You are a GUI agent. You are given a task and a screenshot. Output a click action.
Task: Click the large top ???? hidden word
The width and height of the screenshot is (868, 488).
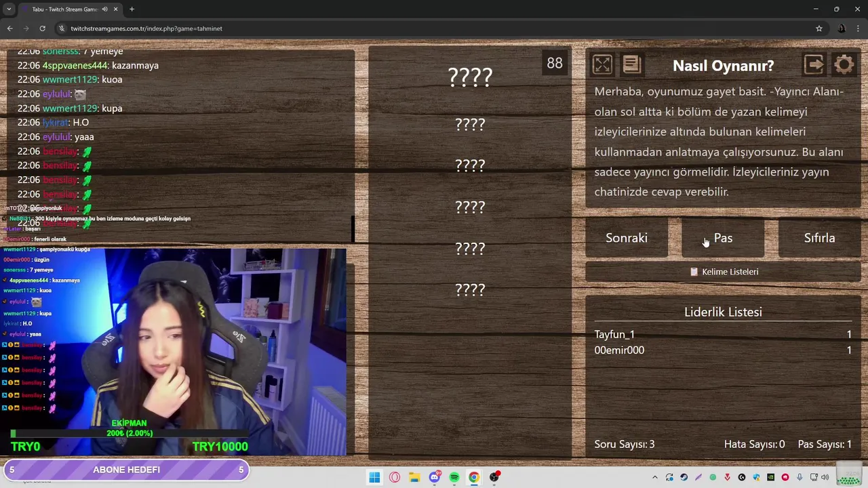point(470,77)
